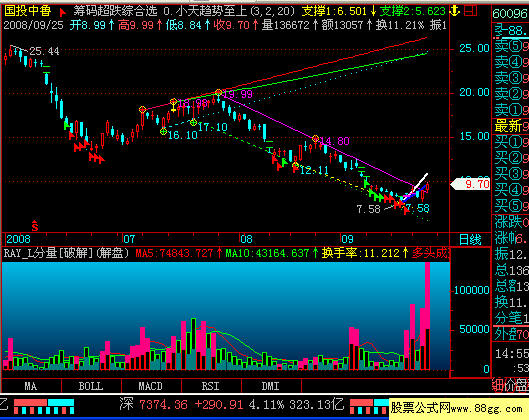This screenshot has height=420, width=529.
Task: Click the 卖⑤ sell order row
Action: pyautogui.click(x=511, y=46)
